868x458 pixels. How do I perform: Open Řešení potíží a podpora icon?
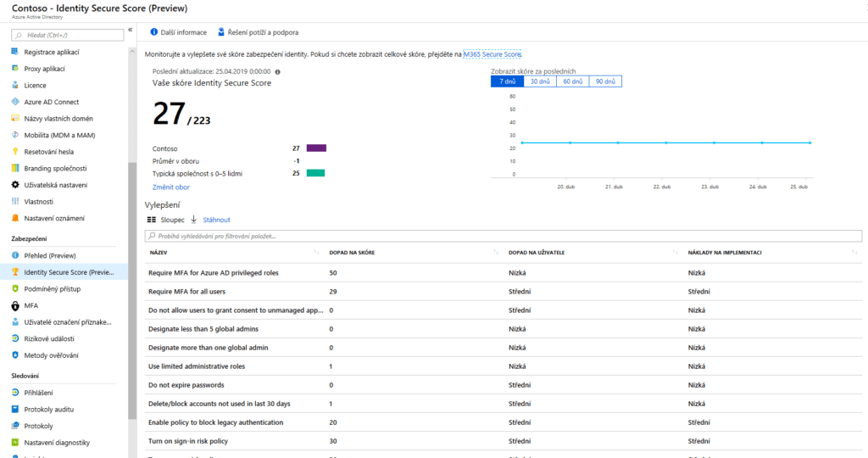click(x=221, y=32)
